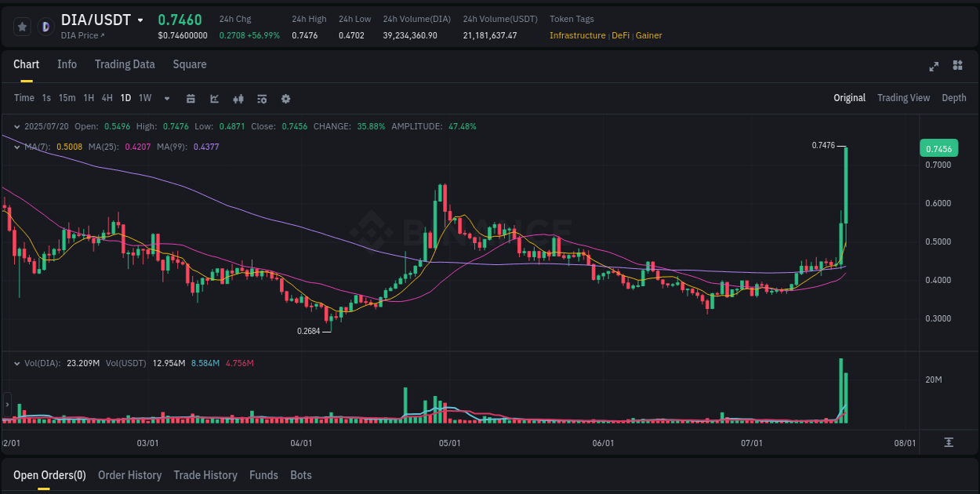The height and width of the screenshot is (494, 980).
Task: Open the chart settings gear
Action: tap(285, 99)
